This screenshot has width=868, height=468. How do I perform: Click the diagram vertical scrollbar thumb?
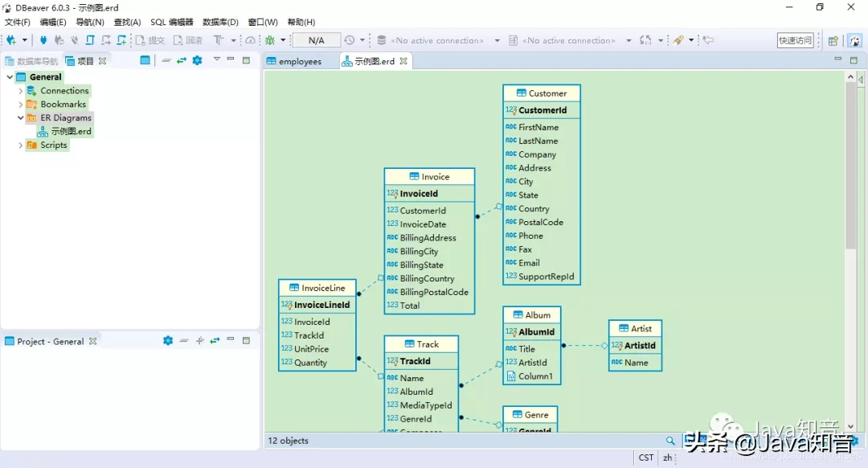pyautogui.click(x=851, y=166)
